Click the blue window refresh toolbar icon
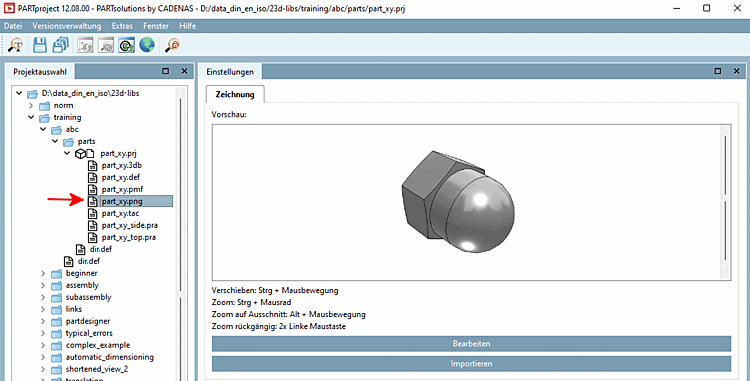 click(x=126, y=45)
